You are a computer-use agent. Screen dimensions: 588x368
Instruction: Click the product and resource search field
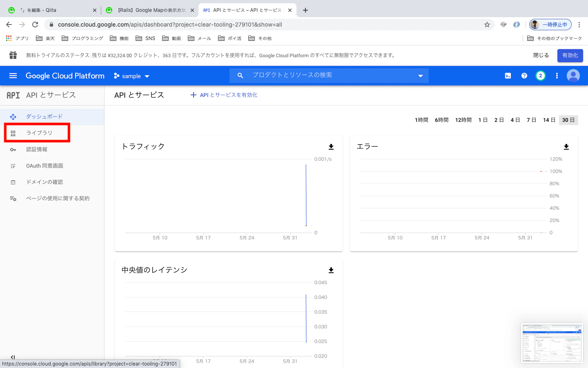pyautogui.click(x=329, y=75)
